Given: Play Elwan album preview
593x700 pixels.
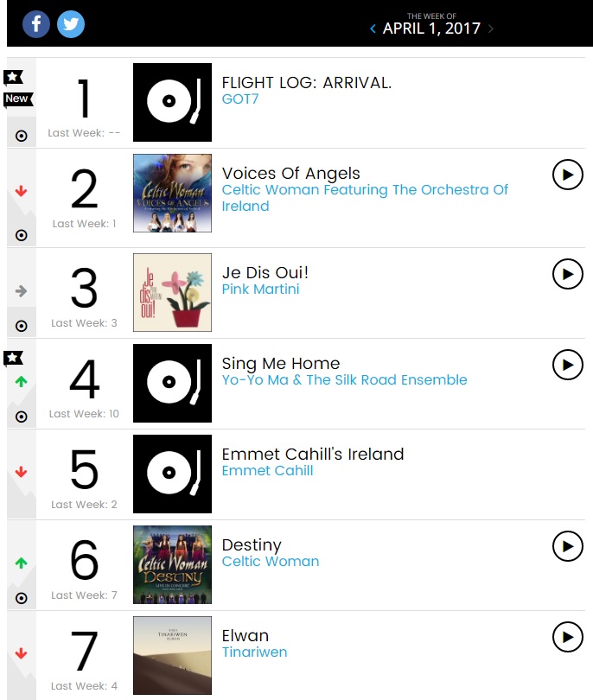Looking at the screenshot, I should pyautogui.click(x=567, y=637).
